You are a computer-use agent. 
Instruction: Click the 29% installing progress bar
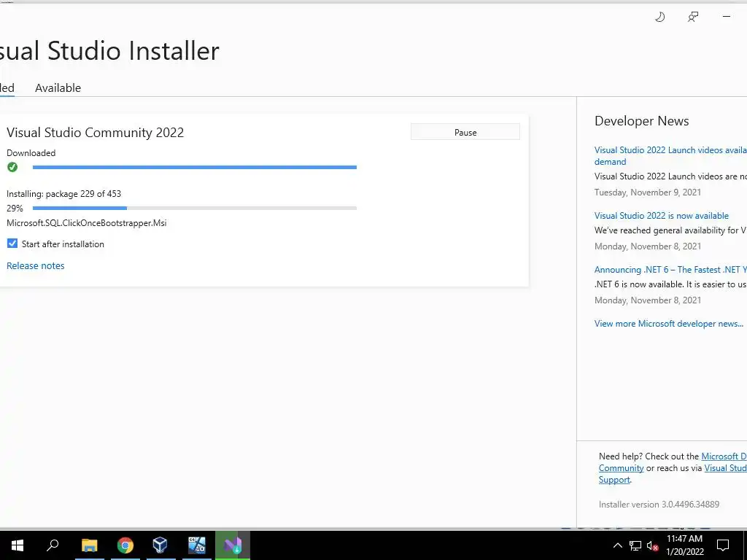(x=194, y=208)
